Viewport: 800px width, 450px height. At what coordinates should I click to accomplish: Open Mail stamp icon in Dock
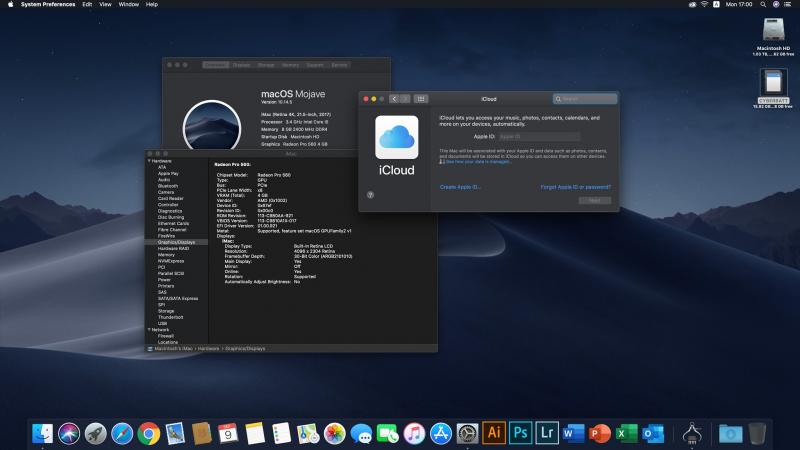175,434
